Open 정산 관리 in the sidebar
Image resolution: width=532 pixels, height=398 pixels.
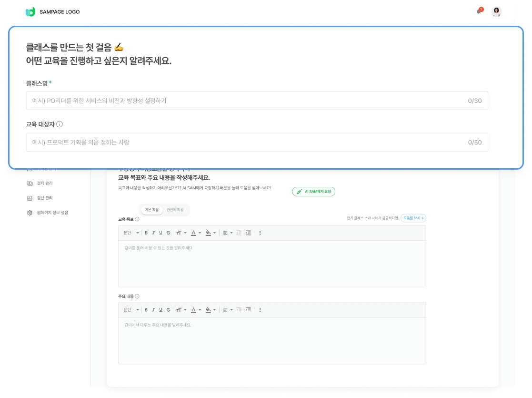coord(44,198)
